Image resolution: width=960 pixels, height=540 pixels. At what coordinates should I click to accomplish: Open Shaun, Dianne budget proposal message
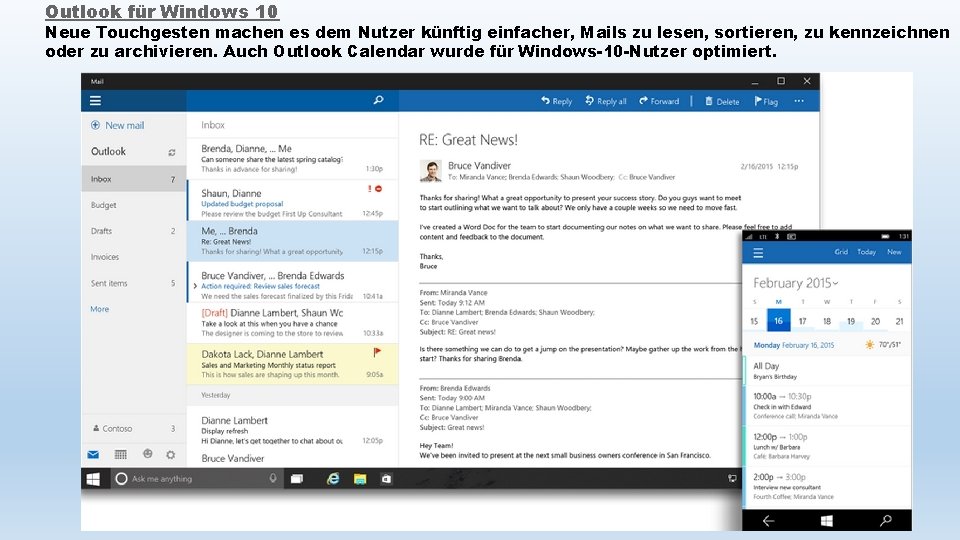[x=293, y=200]
